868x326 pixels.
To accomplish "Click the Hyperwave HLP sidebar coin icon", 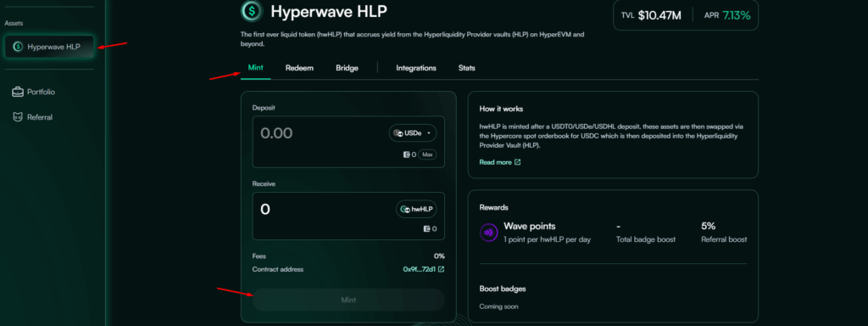I will coord(18,48).
